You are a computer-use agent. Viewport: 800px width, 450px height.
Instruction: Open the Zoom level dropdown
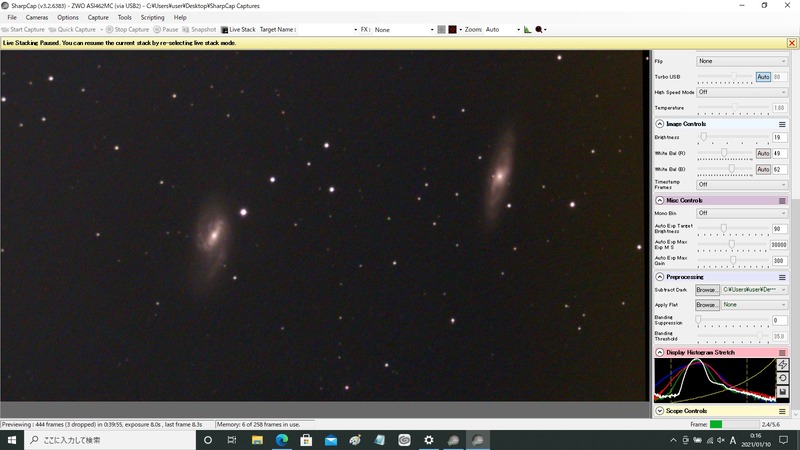(x=503, y=30)
